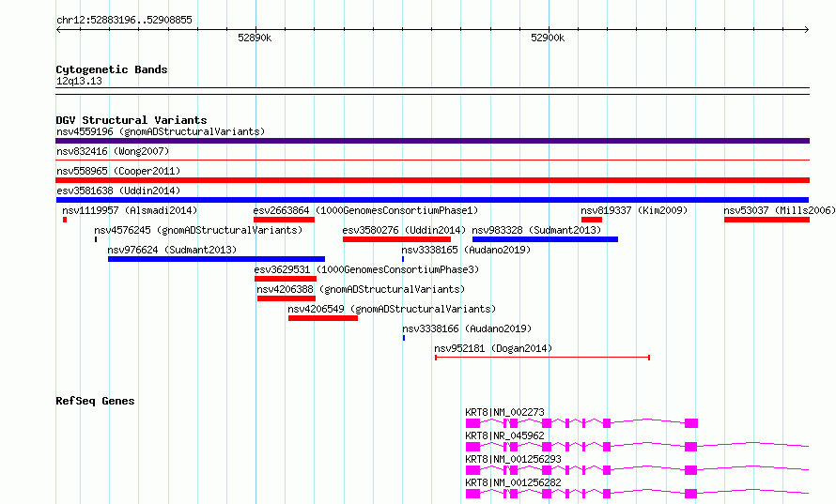Image resolution: width=836 pixels, height=504 pixels.
Task: Select the KRT8|NM_002273 transcript label
Action: 505,412
